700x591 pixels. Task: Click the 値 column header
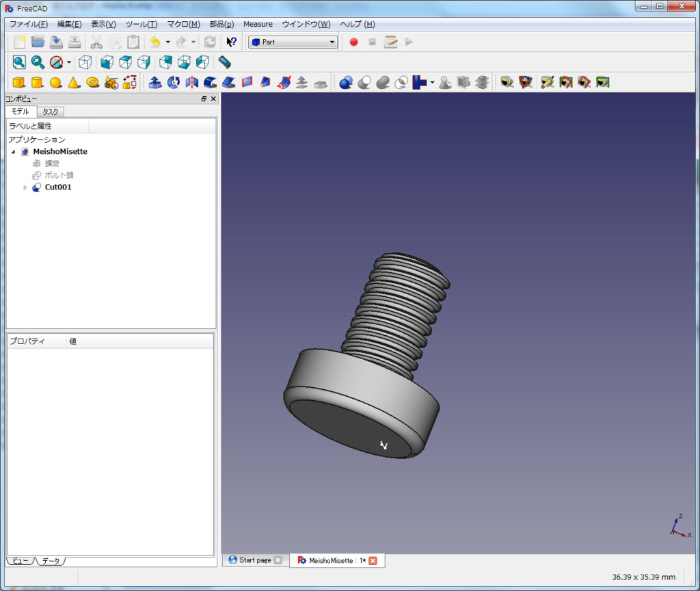pyautogui.click(x=140, y=341)
